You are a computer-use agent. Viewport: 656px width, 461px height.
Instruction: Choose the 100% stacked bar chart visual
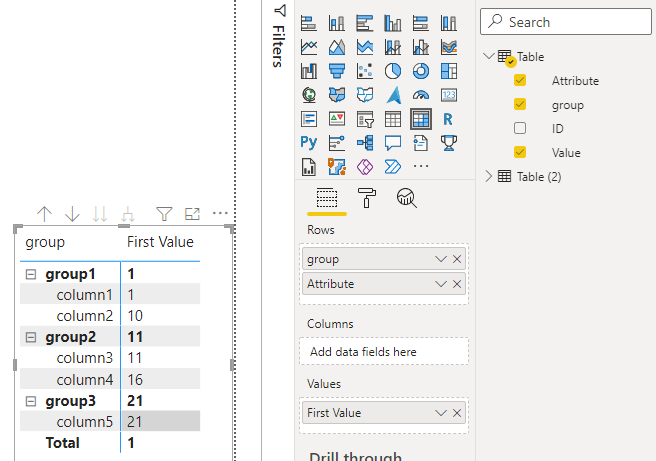(420, 23)
